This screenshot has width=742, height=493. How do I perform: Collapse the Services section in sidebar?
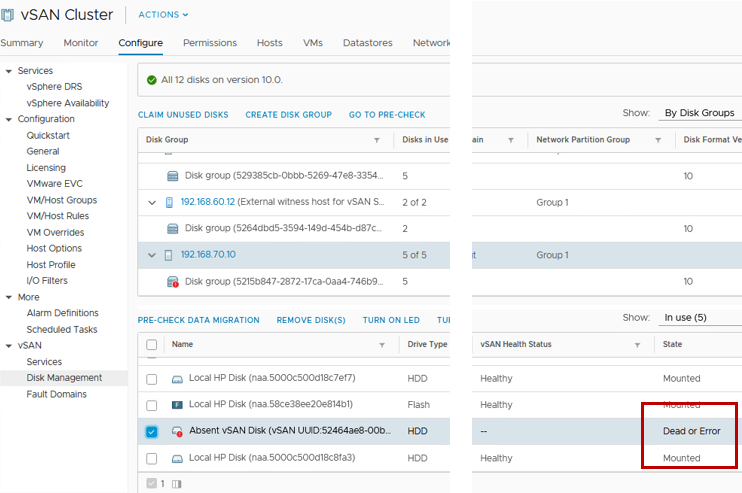(x=9, y=71)
